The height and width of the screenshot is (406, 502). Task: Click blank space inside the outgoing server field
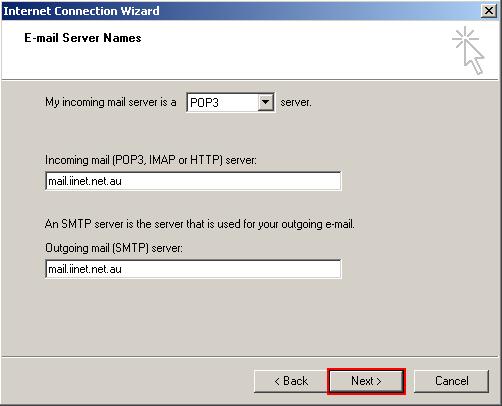coord(233,269)
